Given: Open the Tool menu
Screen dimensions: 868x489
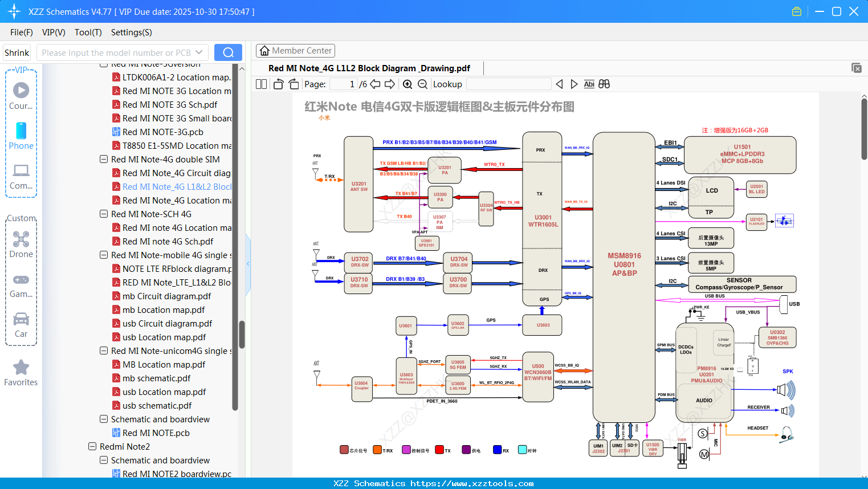Looking at the screenshot, I should tap(88, 32).
